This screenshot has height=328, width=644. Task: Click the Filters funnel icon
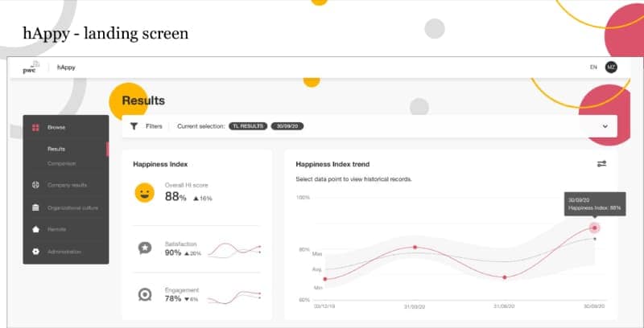[x=134, y=126]
